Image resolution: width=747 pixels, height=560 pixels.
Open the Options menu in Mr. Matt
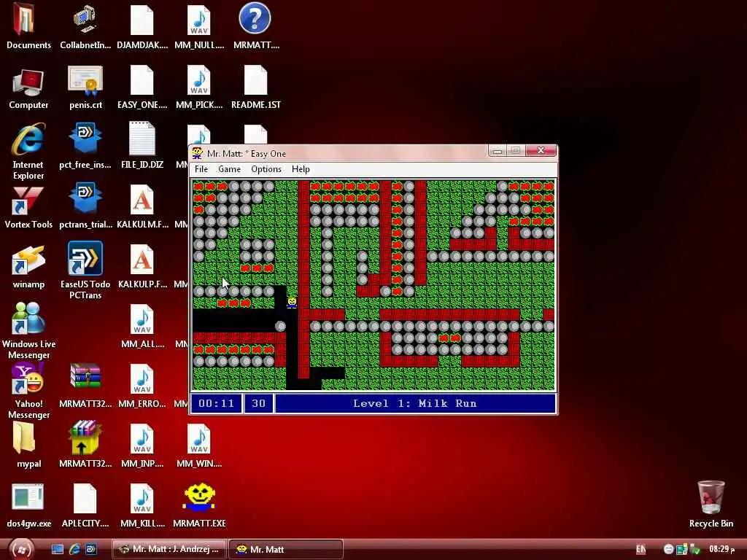click(266, 169)
